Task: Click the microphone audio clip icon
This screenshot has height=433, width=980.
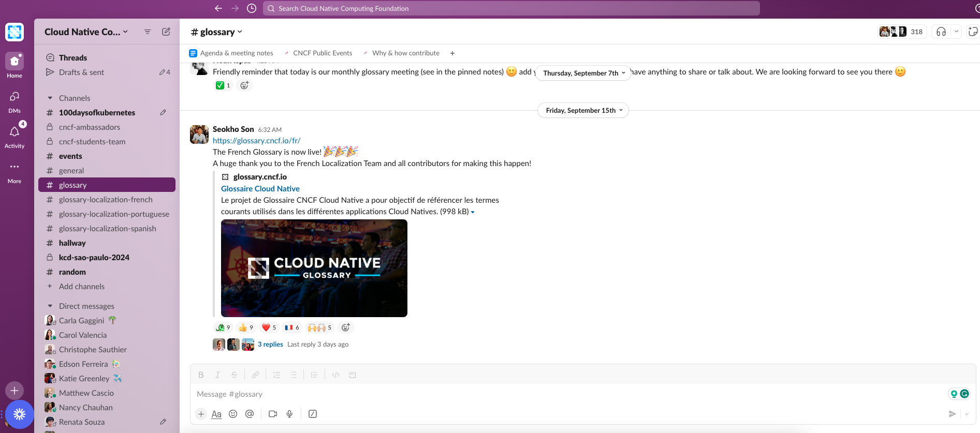Action: tap(289, 414)
